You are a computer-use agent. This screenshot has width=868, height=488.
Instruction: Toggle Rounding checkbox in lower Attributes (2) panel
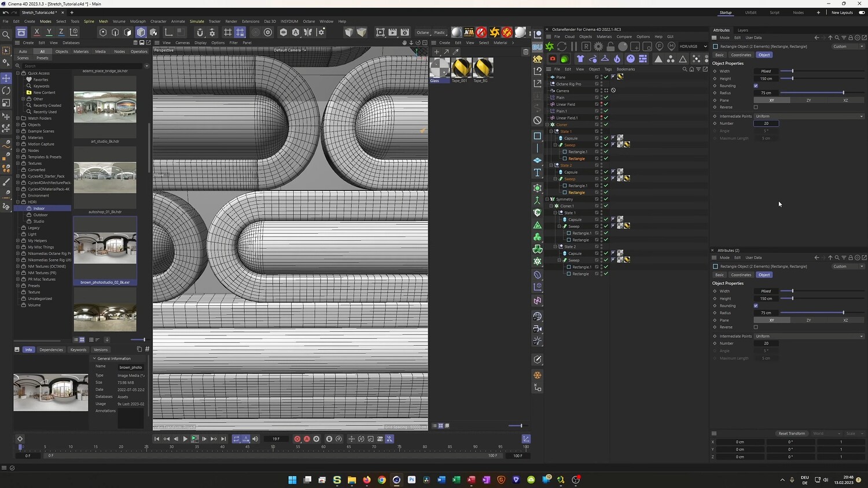(756, 305)
